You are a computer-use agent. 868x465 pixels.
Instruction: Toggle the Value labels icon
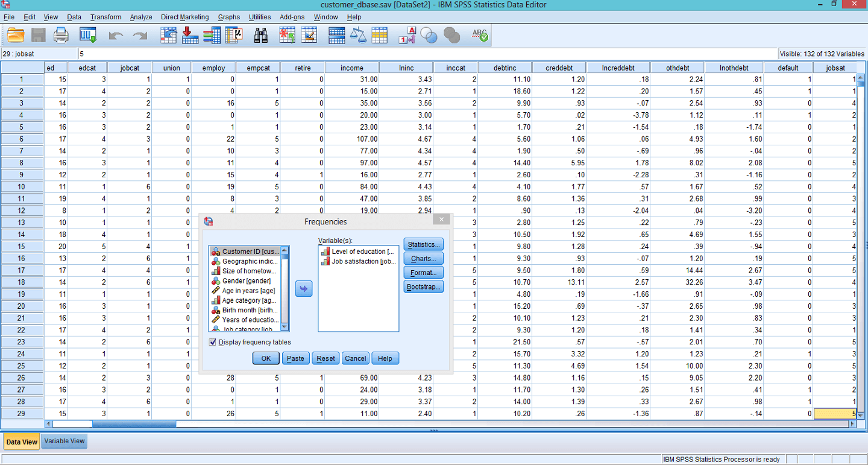(407, 36)
